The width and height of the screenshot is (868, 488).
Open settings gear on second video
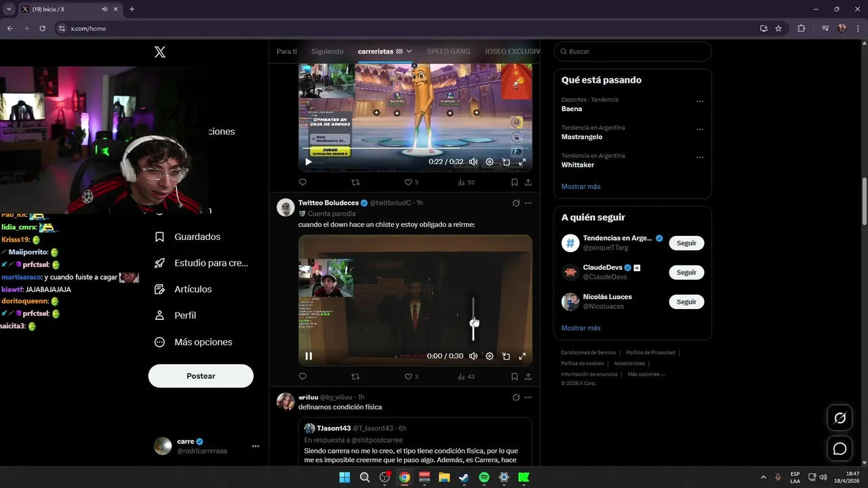coord(490,356)
